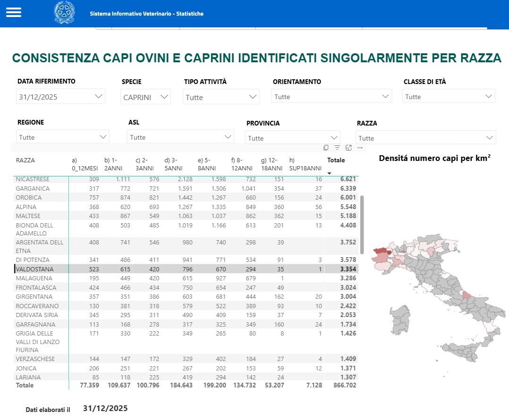Screen dimensions: 509x420
Task: Click the total 184.643 in 3-5ANNI column
Action: click(181, 385)
